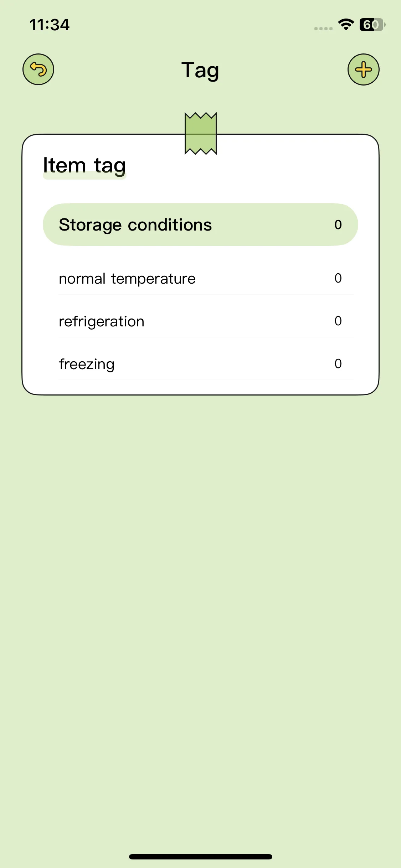Tap the Wi-Fi status icon

click(346, 24)
